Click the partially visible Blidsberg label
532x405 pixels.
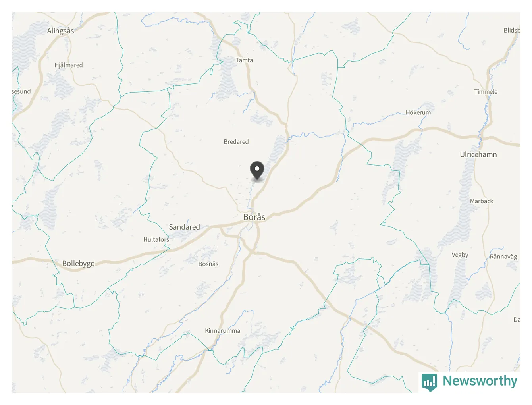512,30
